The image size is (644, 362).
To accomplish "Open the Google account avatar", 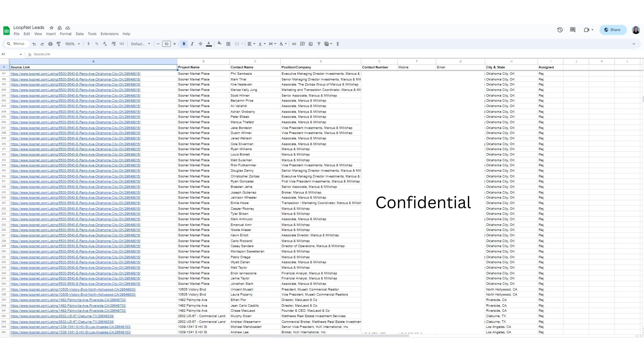I will coord(636,30).
